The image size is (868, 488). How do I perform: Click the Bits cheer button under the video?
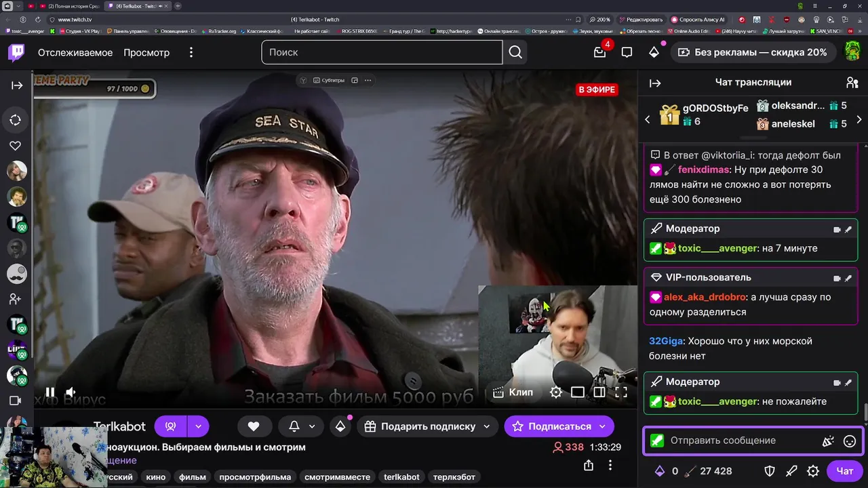(x=340, y=426)
